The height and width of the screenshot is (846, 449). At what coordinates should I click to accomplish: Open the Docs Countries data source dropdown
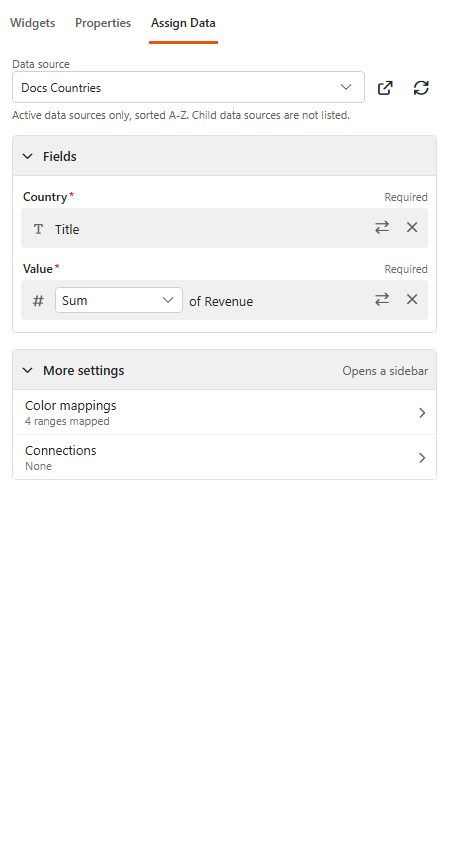tap(188, 87)
